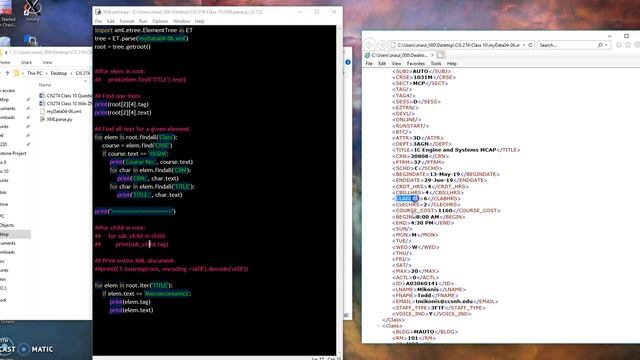Click the Up arrow in File Explorer navigation
Image resolution: width=640 pixels, height=360 pixels.
(x=7, y=73)
